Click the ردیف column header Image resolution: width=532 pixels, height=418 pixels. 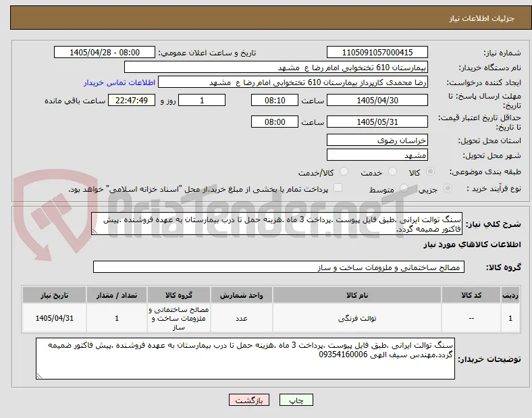coord(510,295)
